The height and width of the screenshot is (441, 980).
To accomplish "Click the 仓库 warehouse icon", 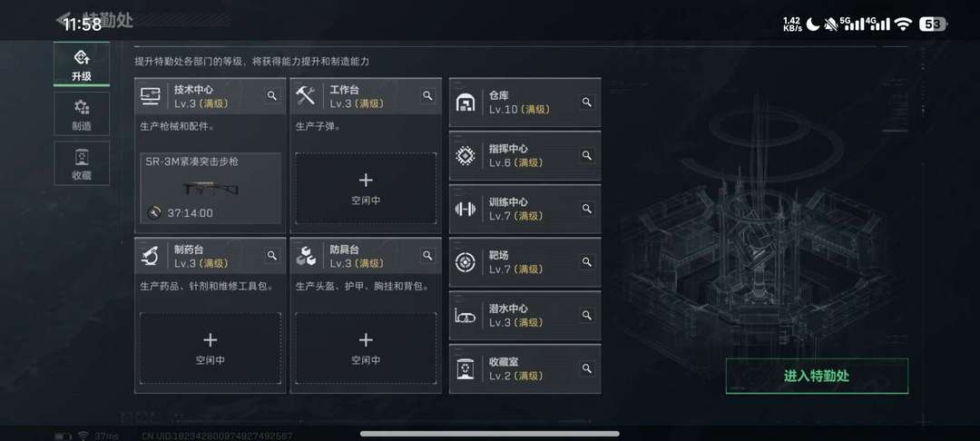I will point(465,103).
